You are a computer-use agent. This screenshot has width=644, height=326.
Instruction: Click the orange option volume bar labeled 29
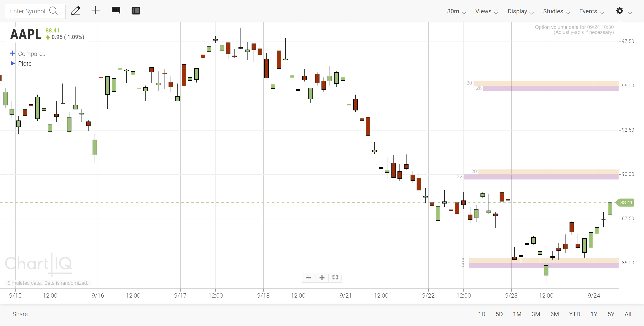pos(548,172)
